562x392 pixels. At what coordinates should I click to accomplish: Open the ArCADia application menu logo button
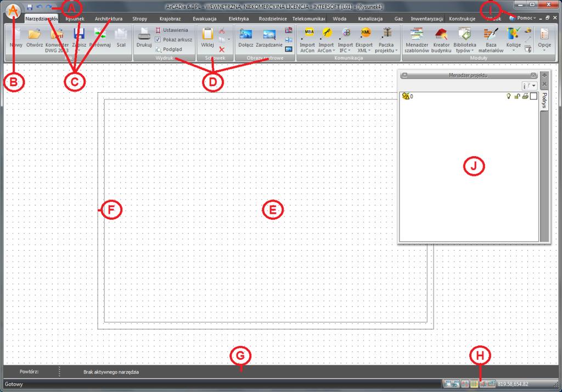click(x=13, y=12)
